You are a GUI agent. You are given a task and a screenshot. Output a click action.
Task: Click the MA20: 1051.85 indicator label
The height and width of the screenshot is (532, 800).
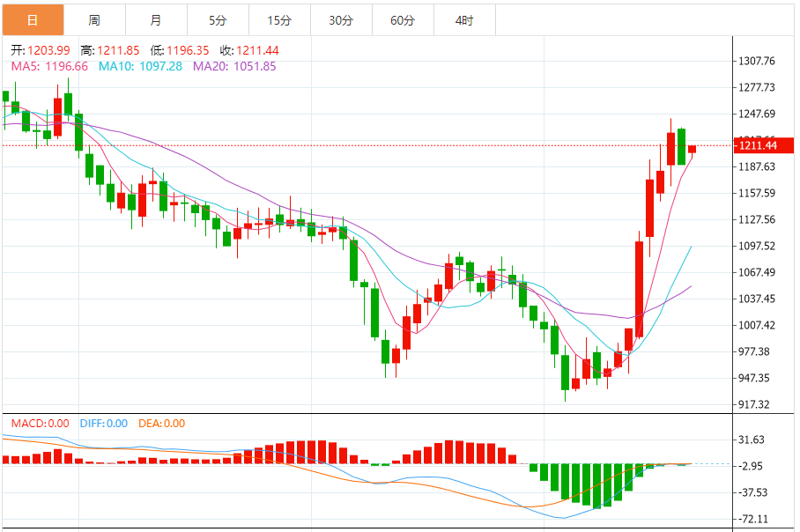234,66
